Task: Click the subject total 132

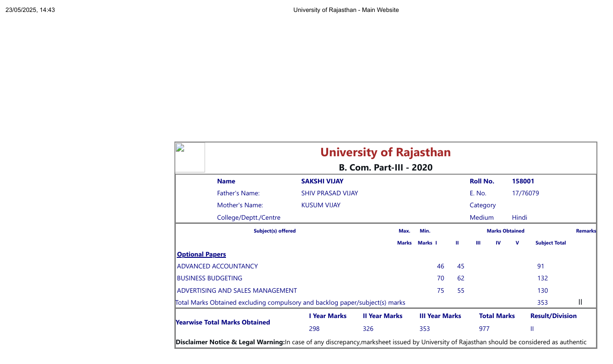Action: [543, 278]
